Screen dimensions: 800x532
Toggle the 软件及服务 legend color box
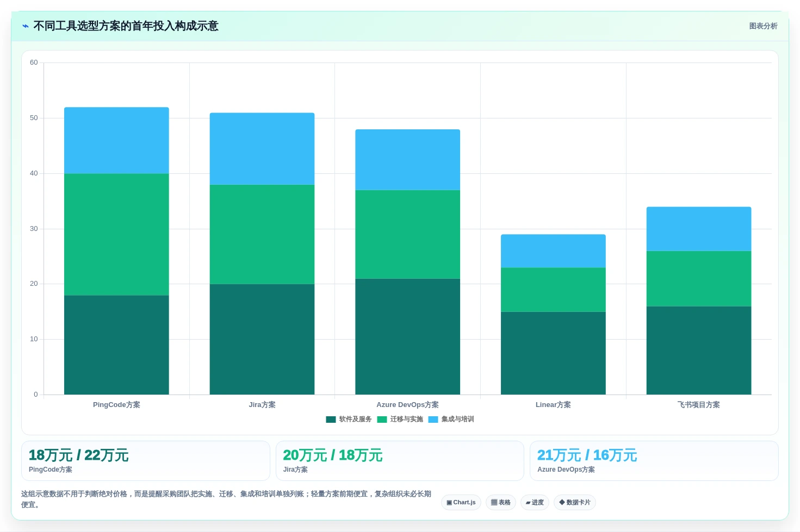tap(331, 420)
